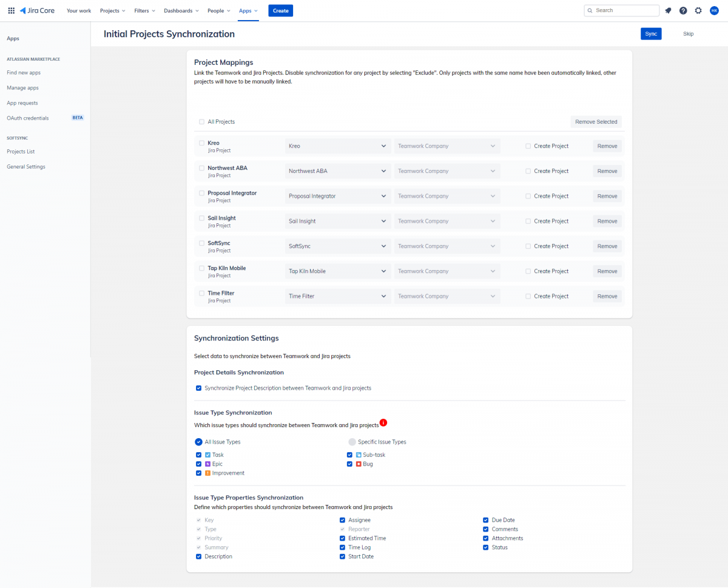
Task: Click inside the Search field
Action: point(621,10)
